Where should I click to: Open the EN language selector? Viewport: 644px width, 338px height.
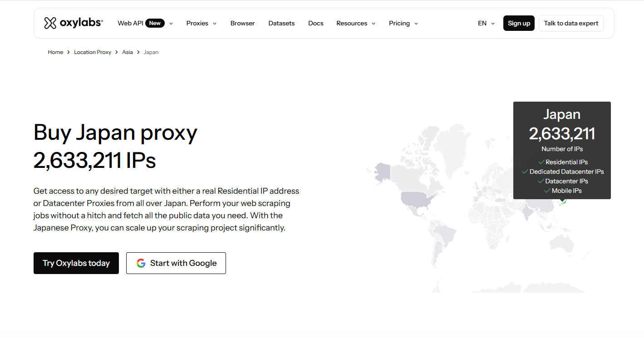pyautogui.click(x=486, y=23)
